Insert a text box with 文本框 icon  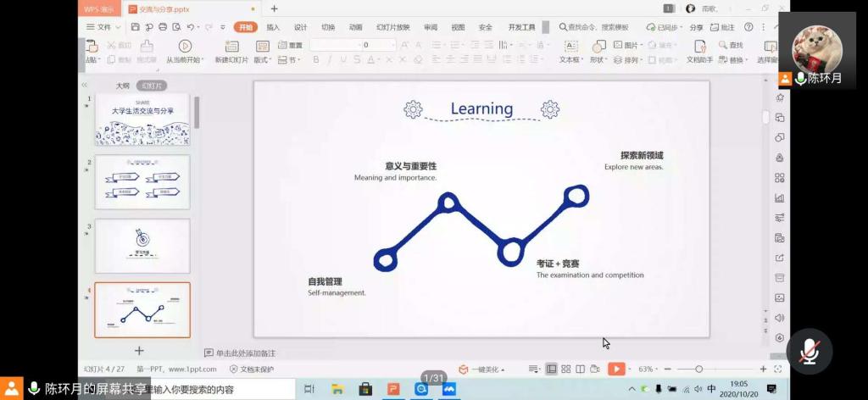pos(571,46)
